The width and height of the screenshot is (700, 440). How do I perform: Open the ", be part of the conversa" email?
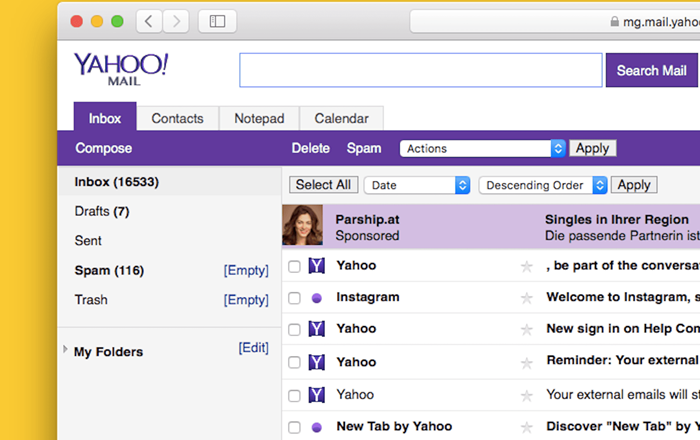(623, 266)
